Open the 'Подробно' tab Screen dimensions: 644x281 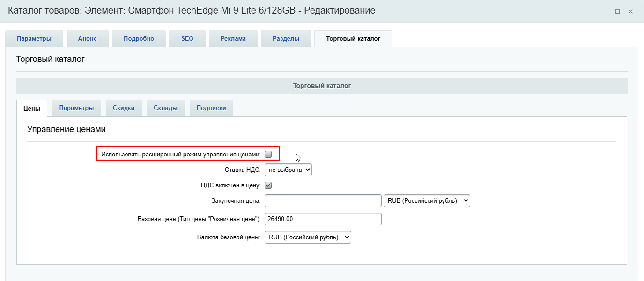pos(139,39)
